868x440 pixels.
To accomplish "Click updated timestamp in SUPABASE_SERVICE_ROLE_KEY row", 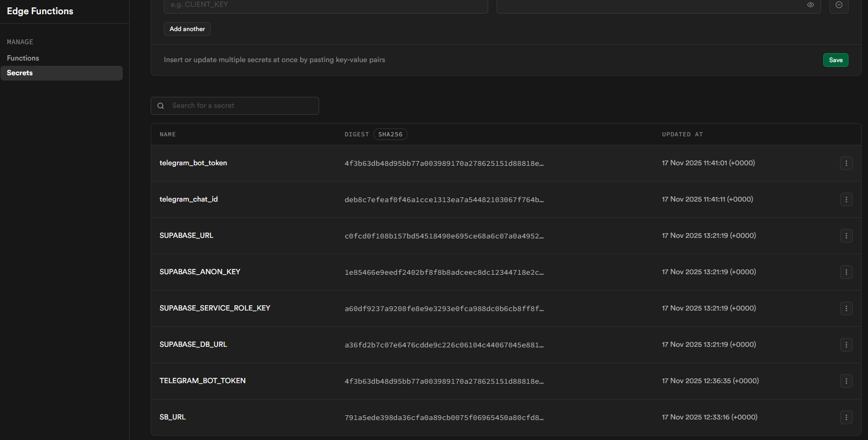I will point(709,308).
